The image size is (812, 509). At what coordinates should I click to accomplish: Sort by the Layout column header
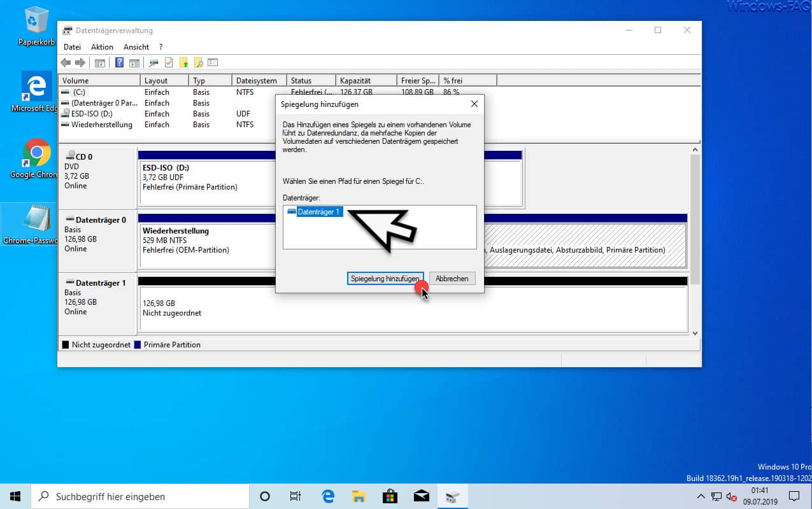tap(164, 81)
